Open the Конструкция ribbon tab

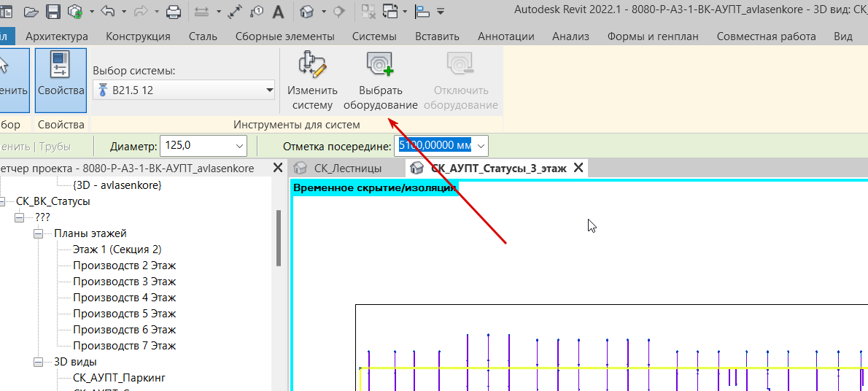coord(138,36)
